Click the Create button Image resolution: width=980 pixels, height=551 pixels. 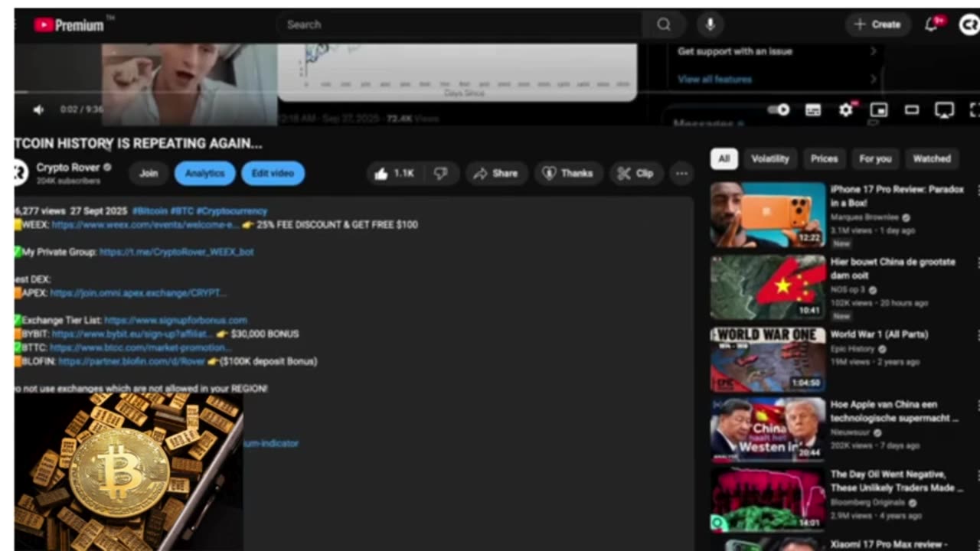click(877, 24)
